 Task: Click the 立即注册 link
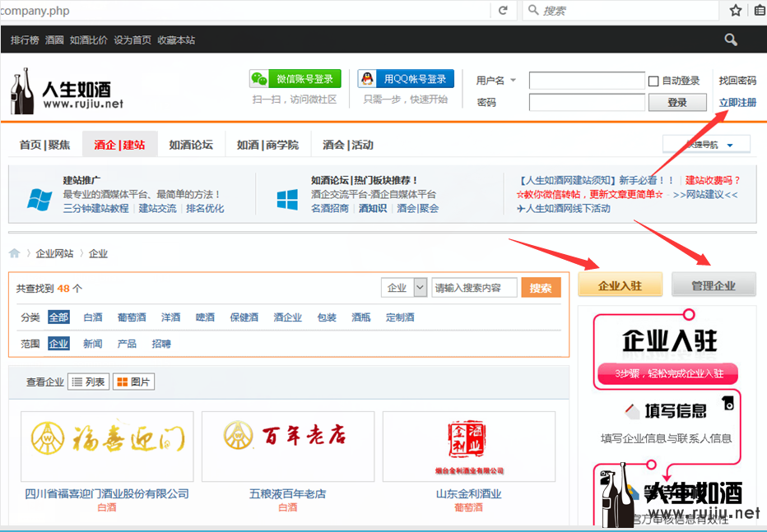click(737, 103)
